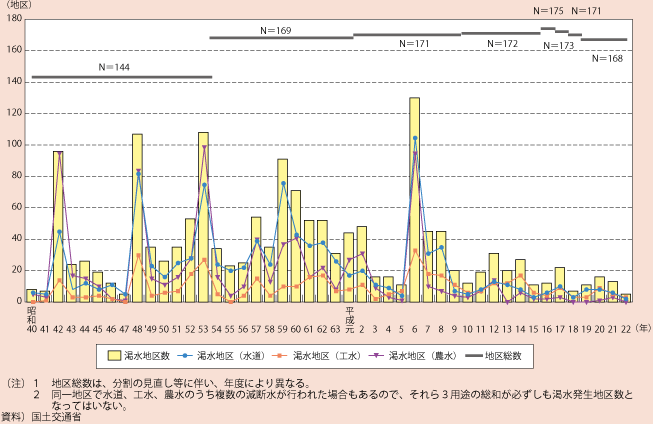Click the N=144 label

pyautogui.click(x=114, y=67)
